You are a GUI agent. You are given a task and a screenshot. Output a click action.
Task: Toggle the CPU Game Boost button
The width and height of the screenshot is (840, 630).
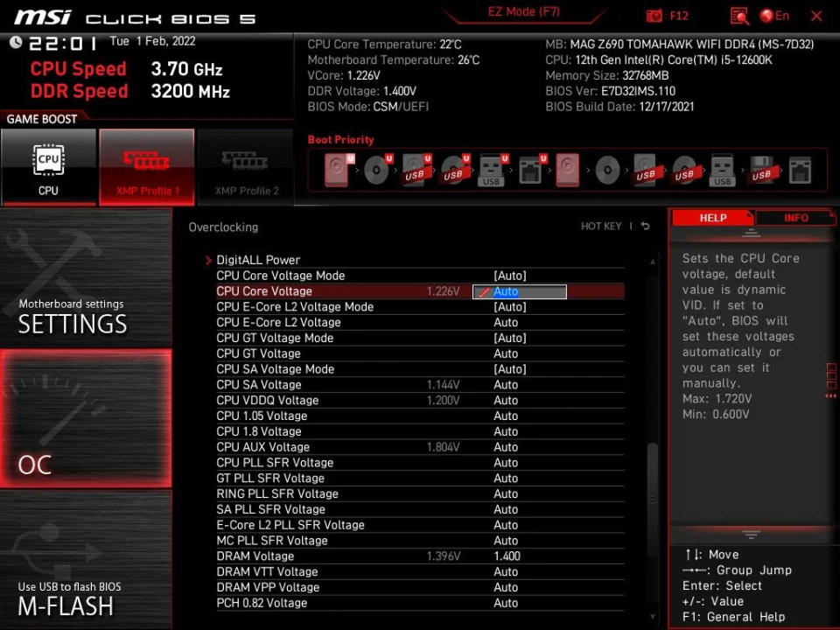[48, 166]
